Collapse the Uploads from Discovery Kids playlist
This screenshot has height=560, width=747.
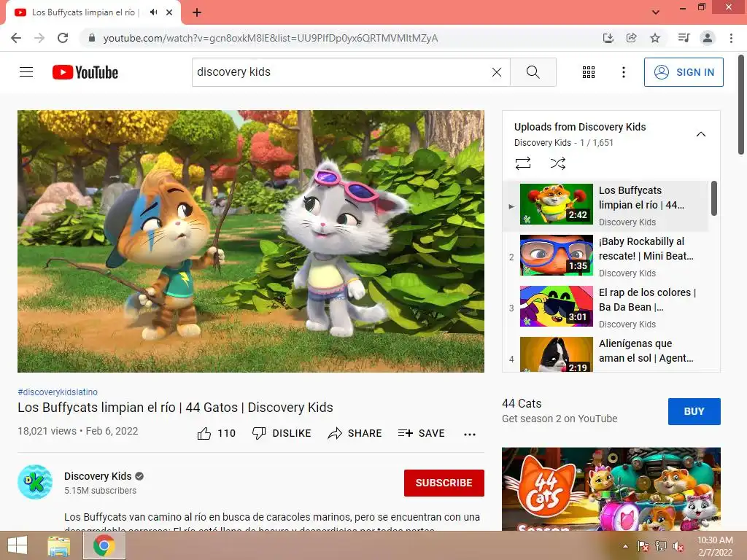[x=700, y=134]
